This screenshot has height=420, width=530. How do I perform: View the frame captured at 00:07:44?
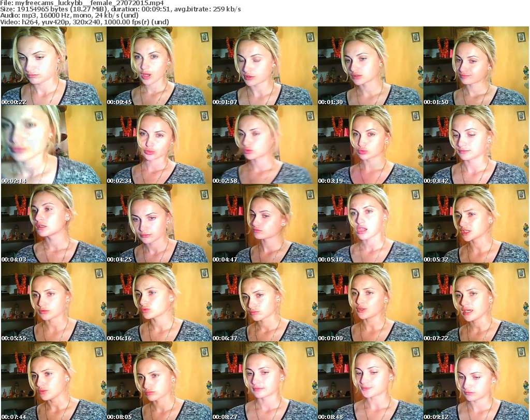[54, 381]
